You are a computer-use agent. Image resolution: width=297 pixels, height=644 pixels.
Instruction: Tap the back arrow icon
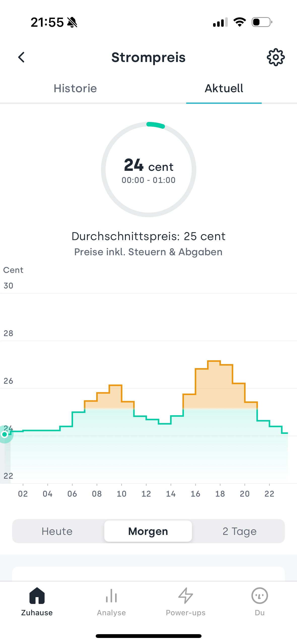(22, 57)
